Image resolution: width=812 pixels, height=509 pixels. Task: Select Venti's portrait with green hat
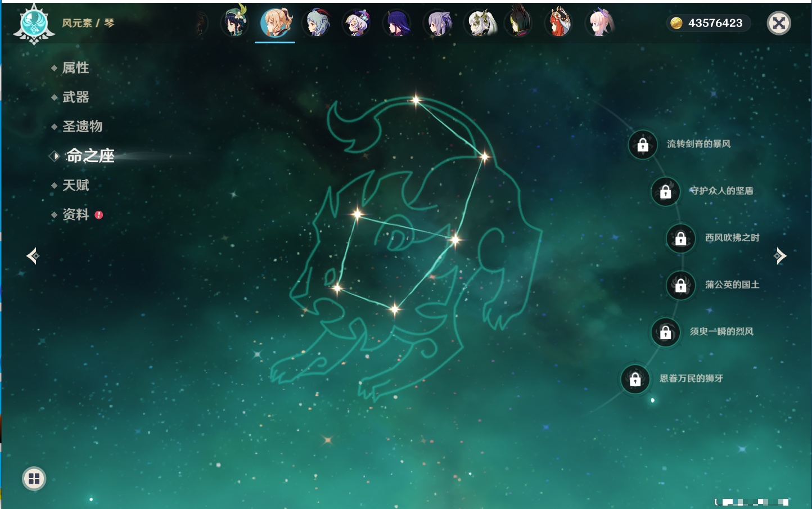tap(234, 22)
